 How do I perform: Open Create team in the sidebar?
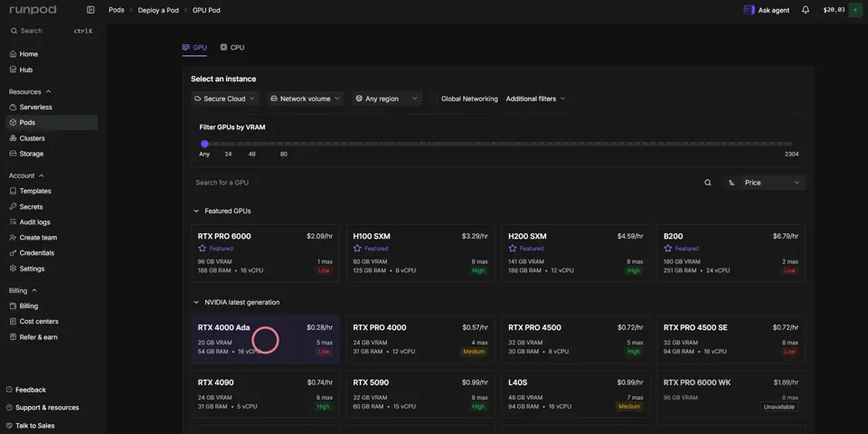[x=51, y=238]
